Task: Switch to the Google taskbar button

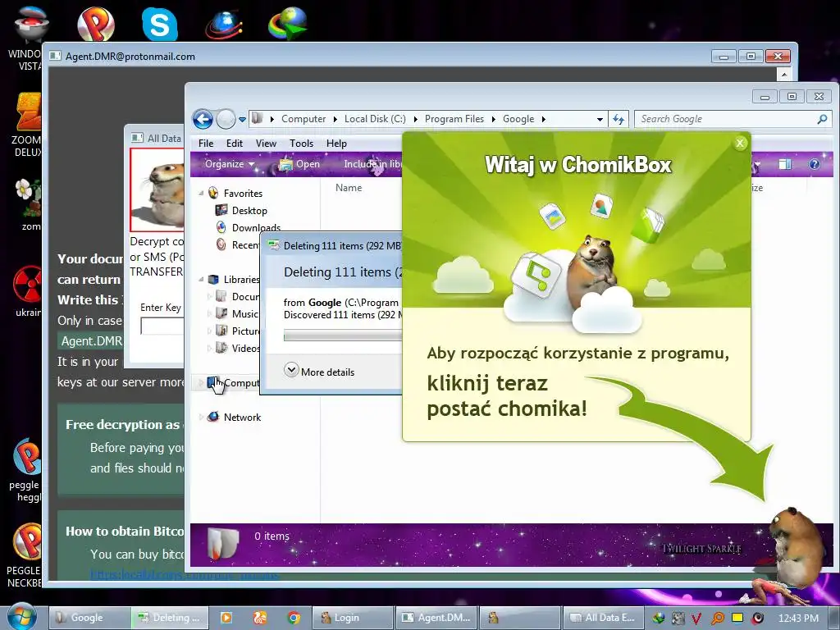Action: 89,618
